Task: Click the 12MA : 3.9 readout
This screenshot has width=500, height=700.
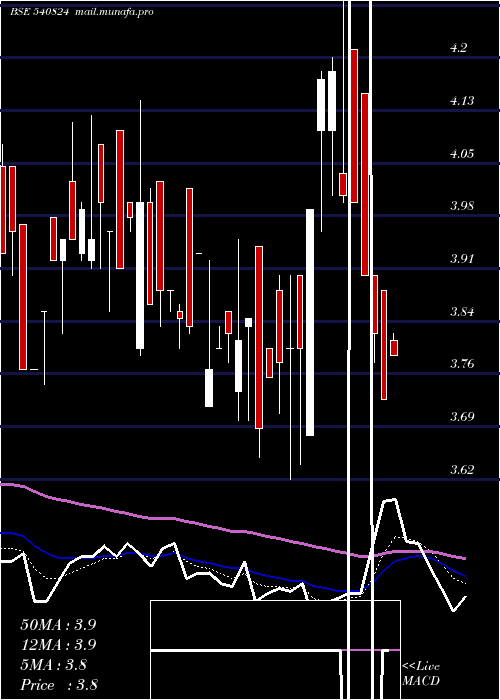Action: pos(58,645)
